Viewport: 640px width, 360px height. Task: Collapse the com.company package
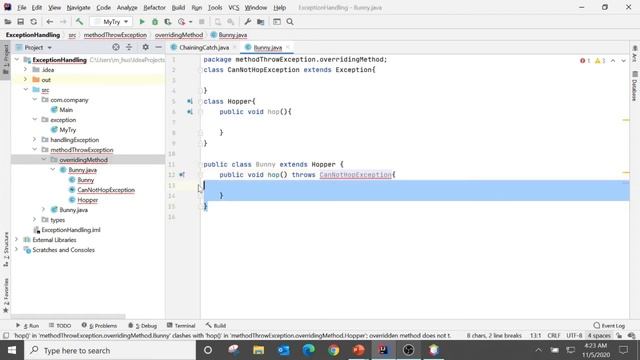coord(35,100)
